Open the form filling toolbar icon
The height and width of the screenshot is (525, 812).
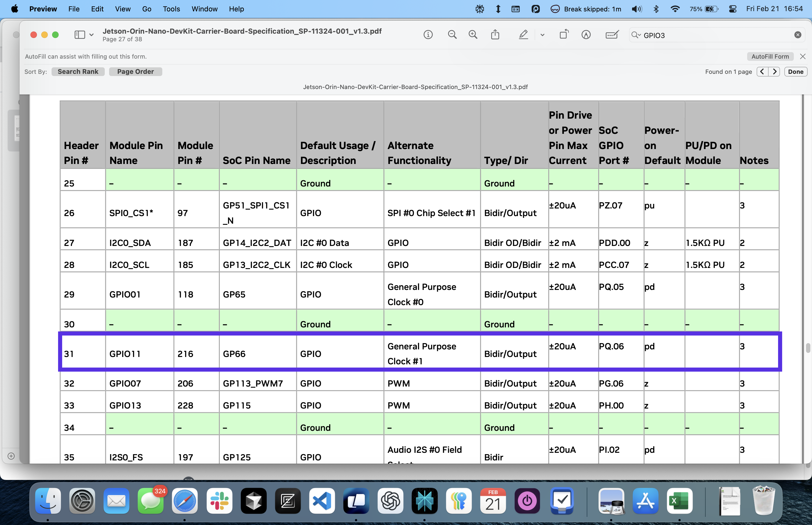pos(612,35)
